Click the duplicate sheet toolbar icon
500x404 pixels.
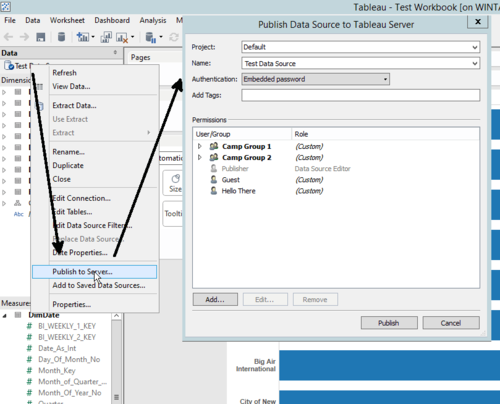tap(106, 37)
